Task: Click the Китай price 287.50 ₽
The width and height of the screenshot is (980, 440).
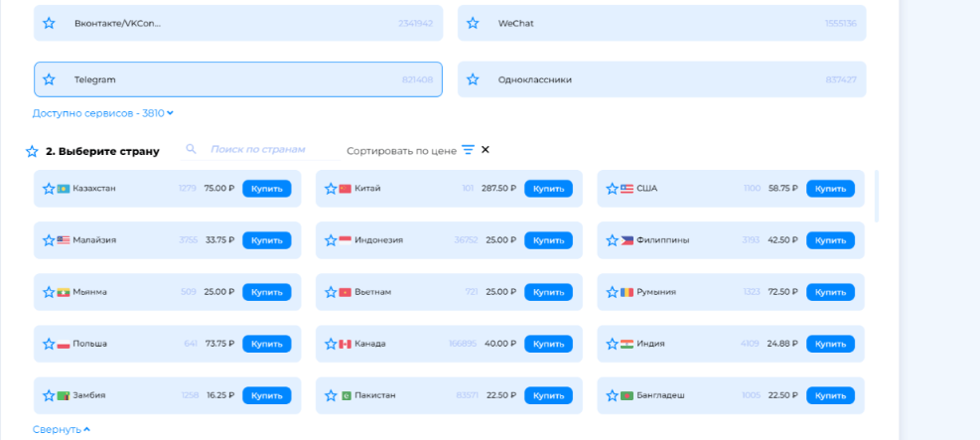Action: click(x=498, y=189)
